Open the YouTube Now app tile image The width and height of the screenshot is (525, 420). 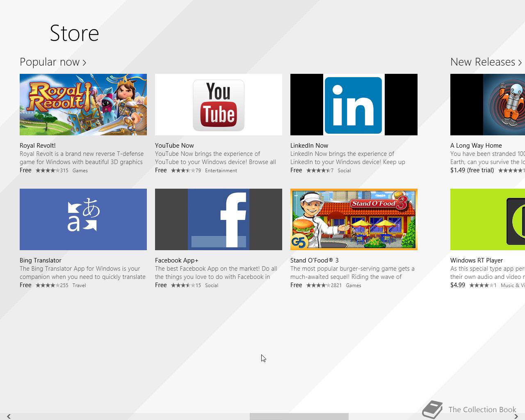(219, 105)
